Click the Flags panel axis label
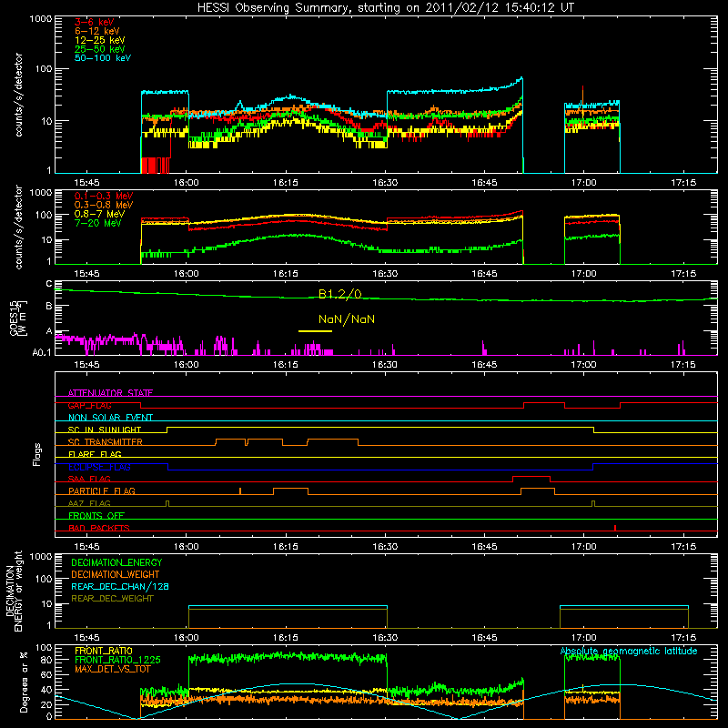This screenshot has height=728, width=728. coord(37,454)
